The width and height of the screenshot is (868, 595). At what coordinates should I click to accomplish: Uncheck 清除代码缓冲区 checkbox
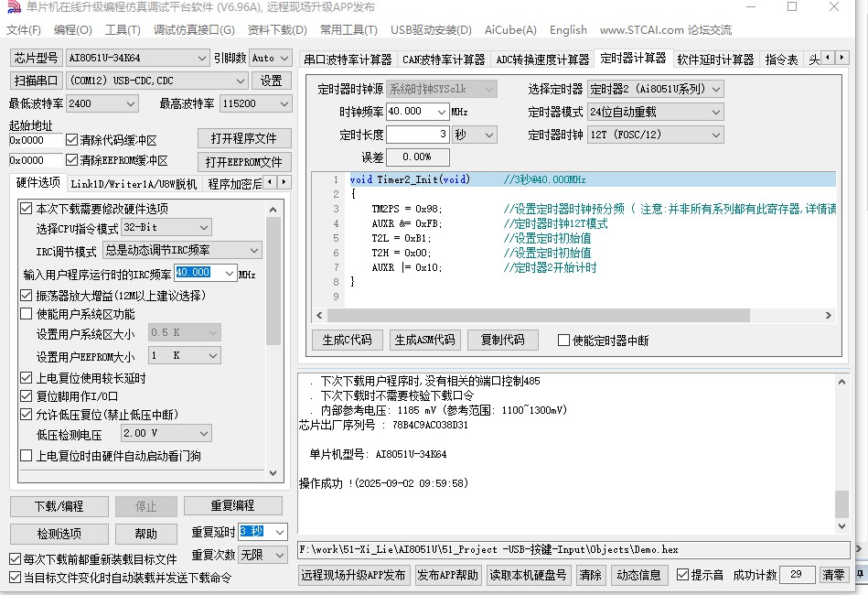tap(72, 141)
